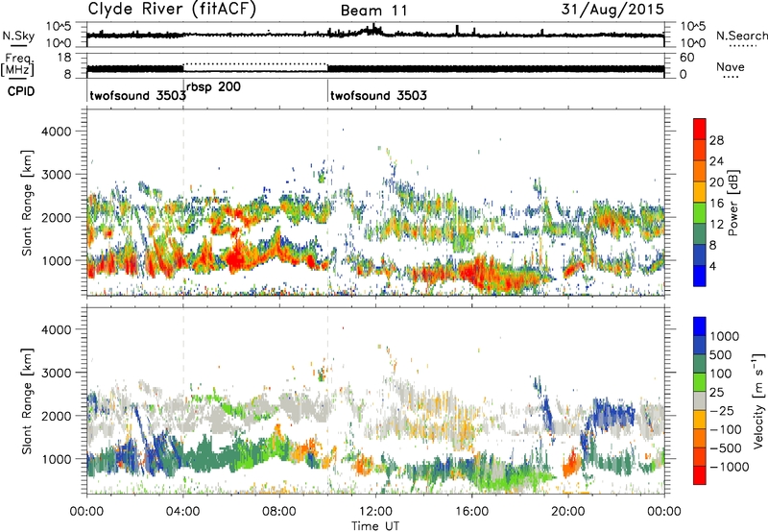Click the 'Clyde River (fitACF)' title

pos(172,10)
